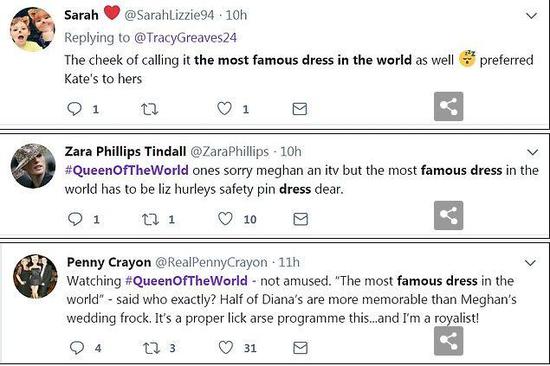Image resolution: width=550 pixels, height=366 pixels.
Task: View Sarah's profile picture avatar
Action: click(33, 29)
